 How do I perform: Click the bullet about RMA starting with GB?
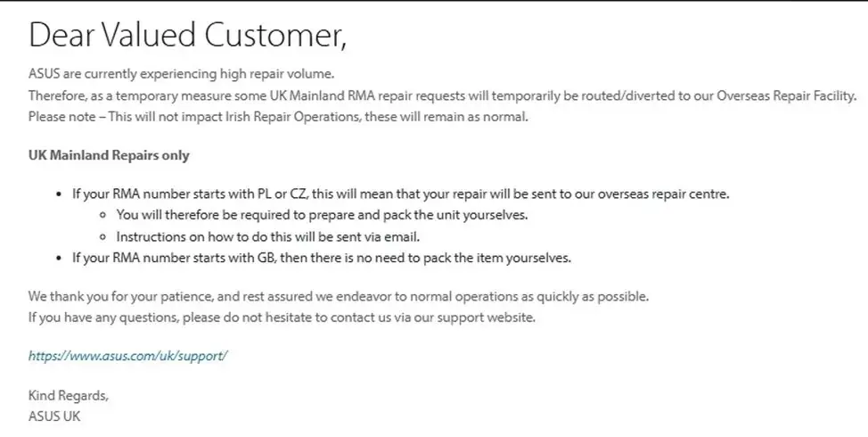click(321, 259)
